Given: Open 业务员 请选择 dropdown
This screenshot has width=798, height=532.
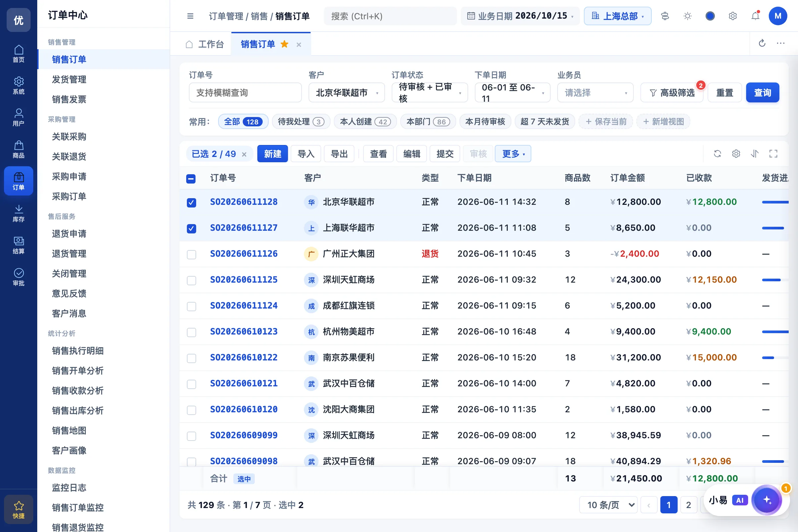Looking at the screenshot, I should (596, 93).
